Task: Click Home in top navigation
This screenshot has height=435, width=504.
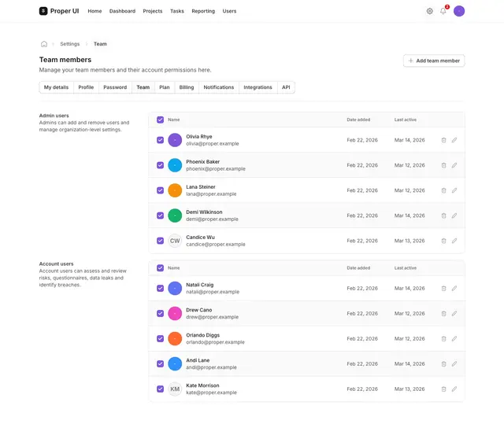Action: 94,11
